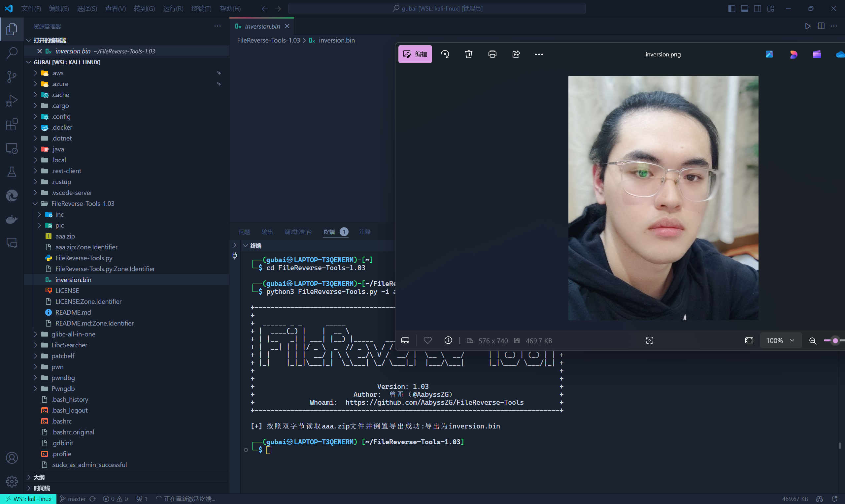This screenshot has width=845, height=504.
Task: Open the Docker whale view in activity bar
Action: [x=12, y=219]
